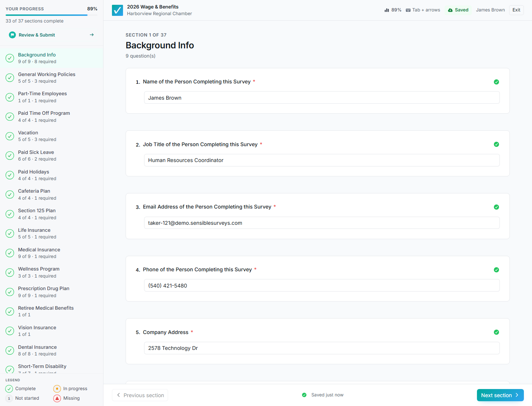Open the Cafeteria Plan section
This screenshot has width=532, height=406.
51,195
